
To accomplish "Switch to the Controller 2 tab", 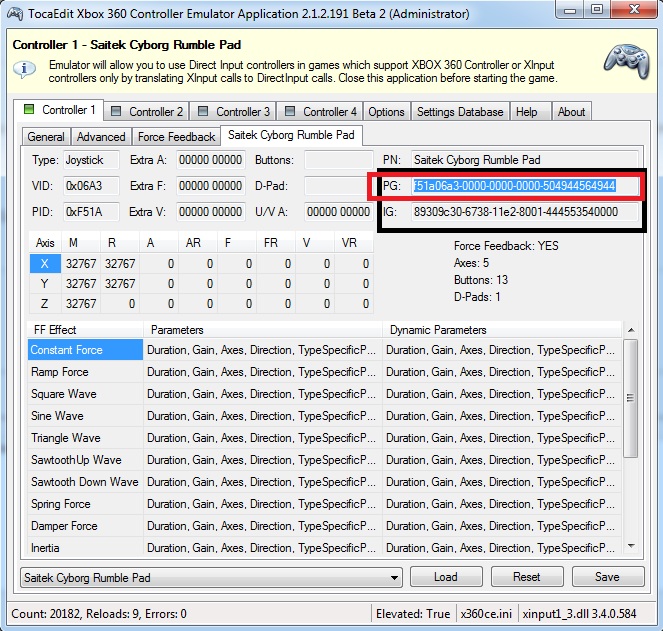I will point(147,112).
